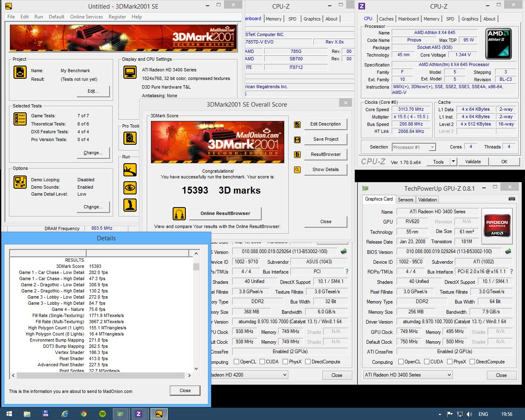This screenshot has height=420, width=525.
Task: Click the bottom Run icon under the eye icon
Action: pyautogui.click(x=130, y=205)
